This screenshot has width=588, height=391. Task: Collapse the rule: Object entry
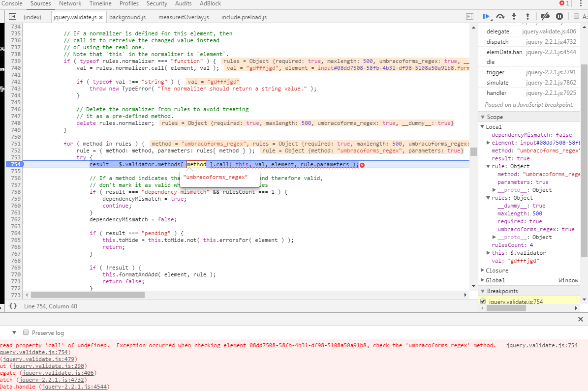pos(488,166)
